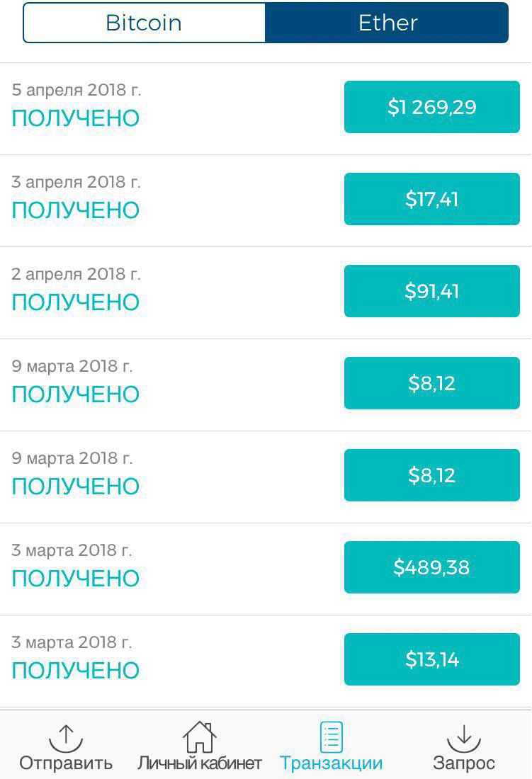Open the Запрос tab label
Image resolution: width=532 pixels, height=779 pixels.
coord(464,763)
